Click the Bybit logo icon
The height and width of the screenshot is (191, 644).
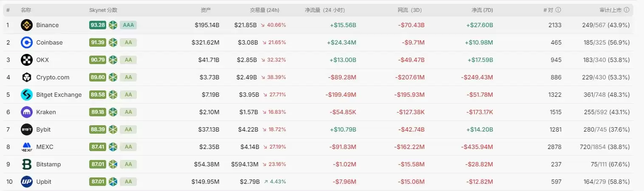click(27, 129)
